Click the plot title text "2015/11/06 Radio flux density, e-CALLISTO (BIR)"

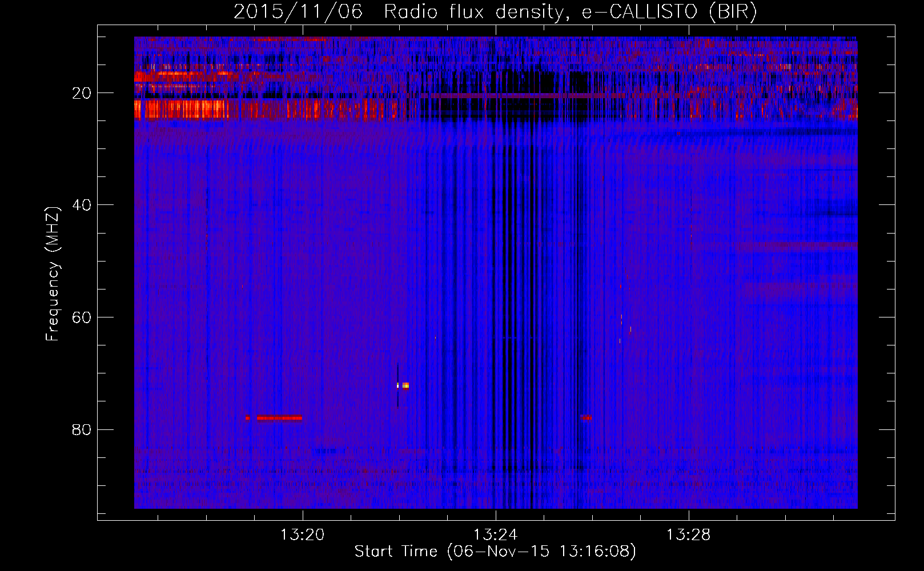pos(495,12)
